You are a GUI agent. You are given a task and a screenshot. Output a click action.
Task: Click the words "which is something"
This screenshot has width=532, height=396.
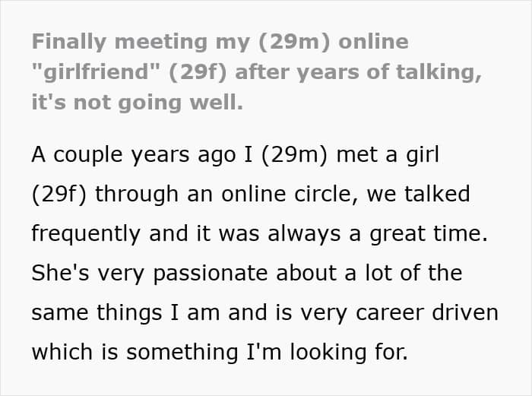pos(135,353)
